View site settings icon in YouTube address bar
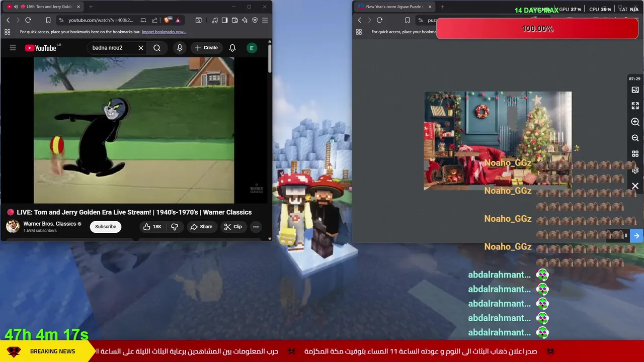This screenshot has width=644, height=362. tap(61, 20)
